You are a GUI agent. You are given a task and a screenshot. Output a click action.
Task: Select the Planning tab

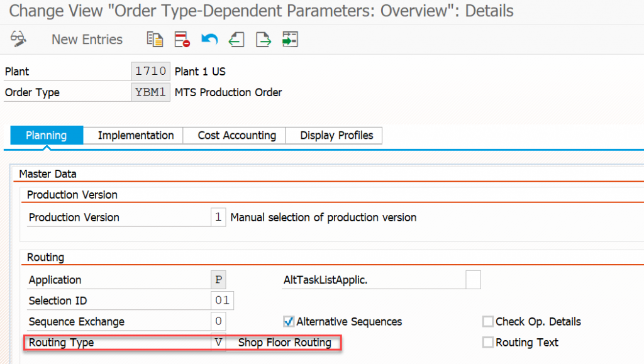pyautogui.click(x=47, y=135)
